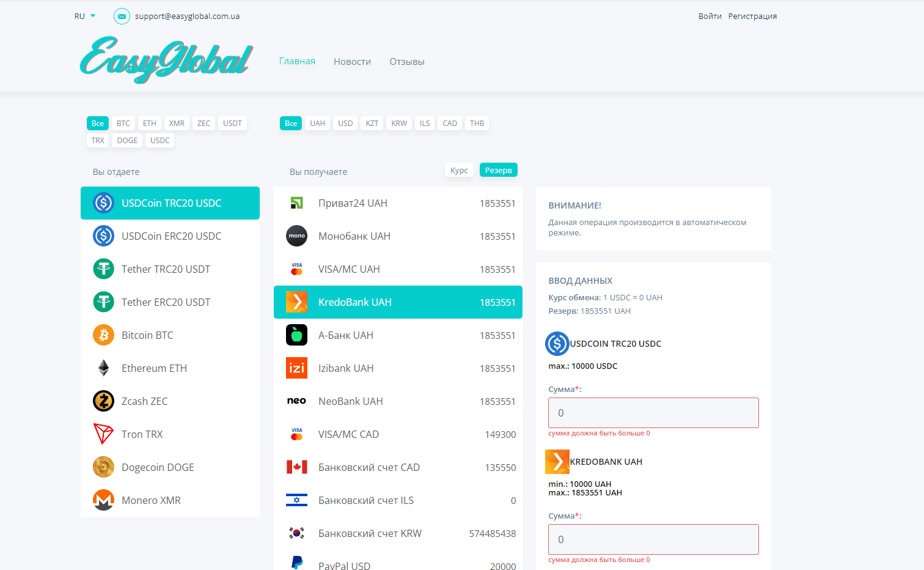Open the Отзывы navigation tab
This screenshot has width=924, height=570.
pyautogui.click(x=407, y=61)
